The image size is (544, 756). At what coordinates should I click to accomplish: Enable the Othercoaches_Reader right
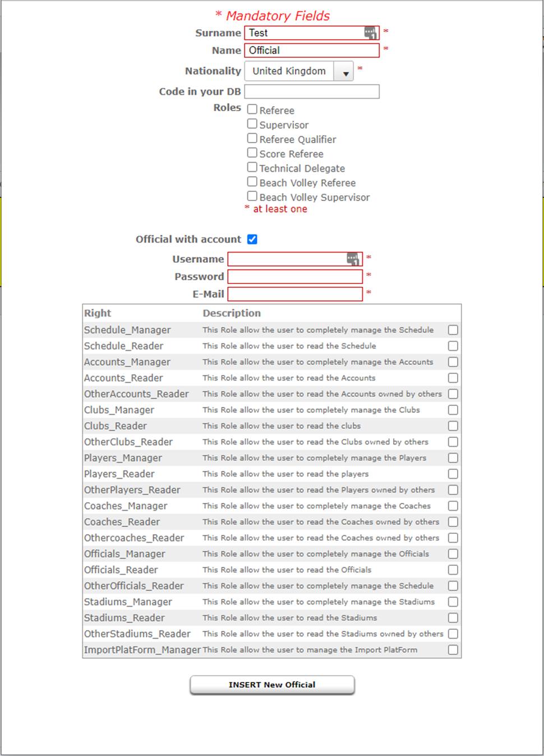[x=453, y=538]
